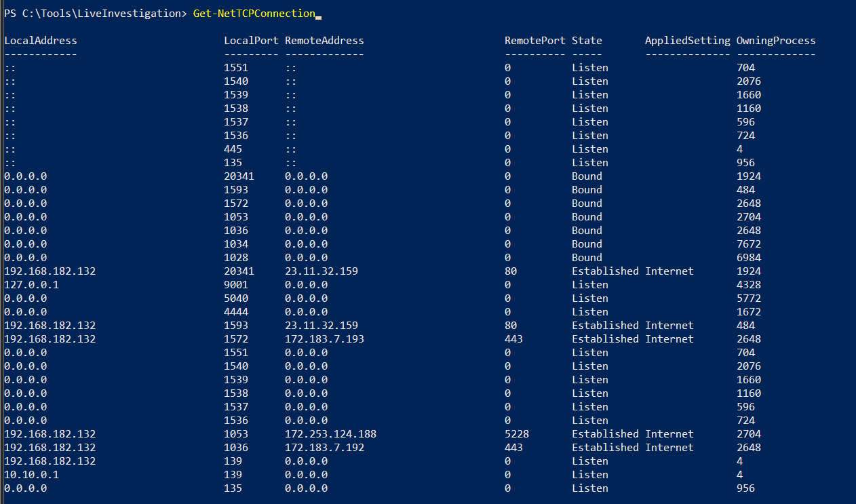
Task: Click local port 445
Action: [x=233, y=149]
